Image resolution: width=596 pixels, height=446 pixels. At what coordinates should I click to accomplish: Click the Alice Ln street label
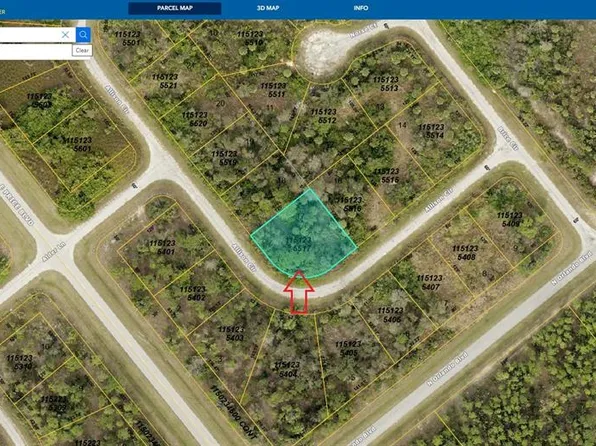click(54, 252)
